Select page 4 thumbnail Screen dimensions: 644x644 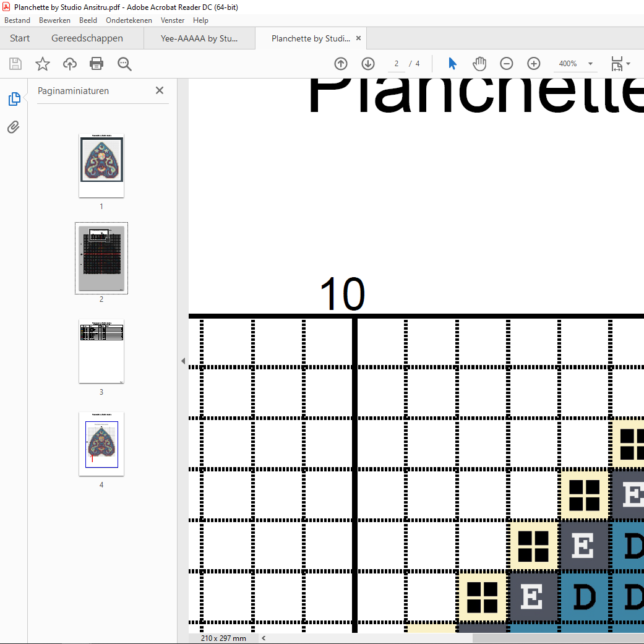point(101,444)
